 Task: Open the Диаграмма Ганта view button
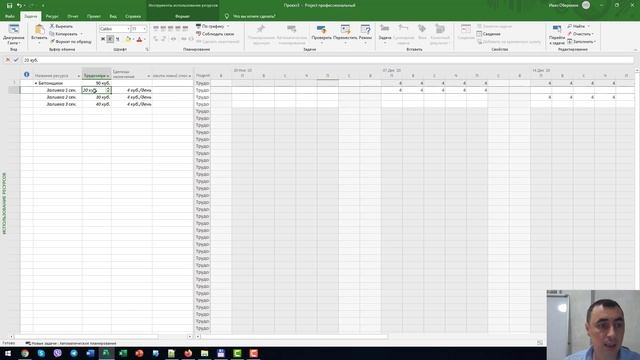13,35
